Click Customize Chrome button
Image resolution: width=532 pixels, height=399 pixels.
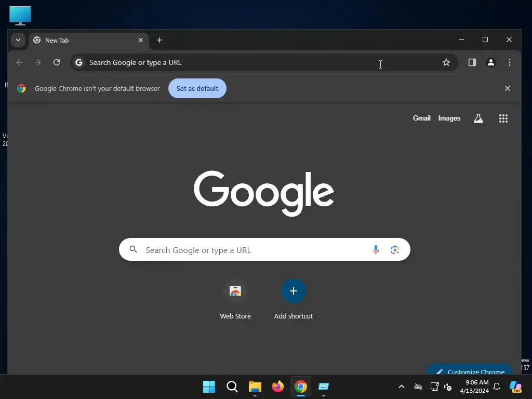click(470, 370)
